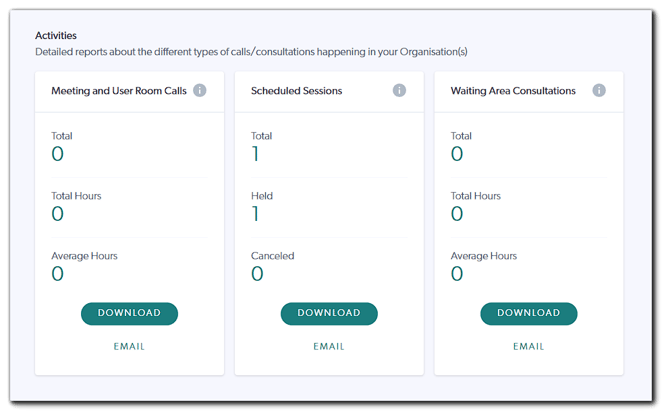This screenshot has height=419, width=670.
Task: Click the Scheduled Sessions card title
Action: coord(297,91)
